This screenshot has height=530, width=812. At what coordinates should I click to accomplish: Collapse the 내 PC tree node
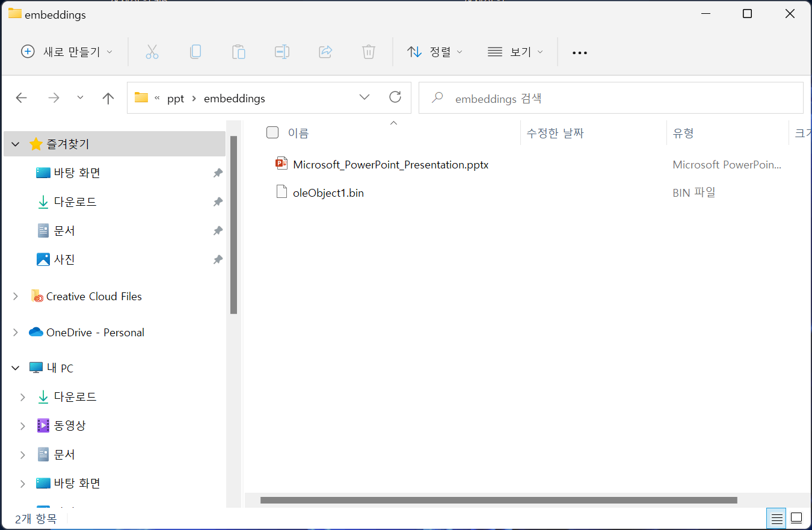click(16, 368)
